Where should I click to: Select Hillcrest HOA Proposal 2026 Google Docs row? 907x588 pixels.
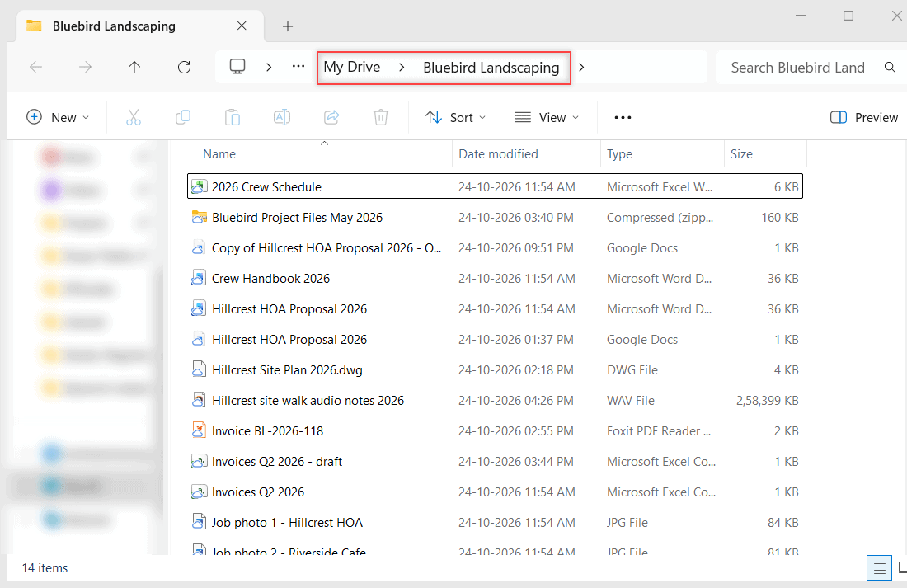tap(496, 339)
